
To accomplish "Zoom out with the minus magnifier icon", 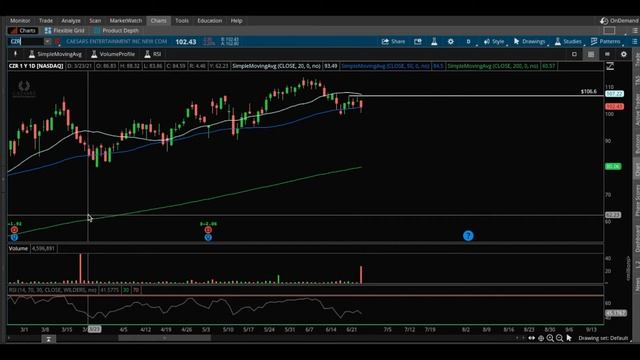I will point(560,338).
